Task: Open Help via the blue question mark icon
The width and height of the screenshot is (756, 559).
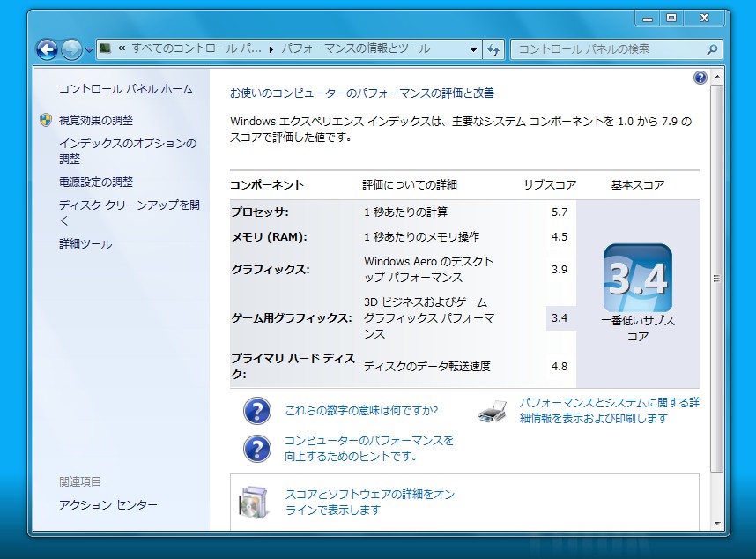Action: tap(700, 78)
